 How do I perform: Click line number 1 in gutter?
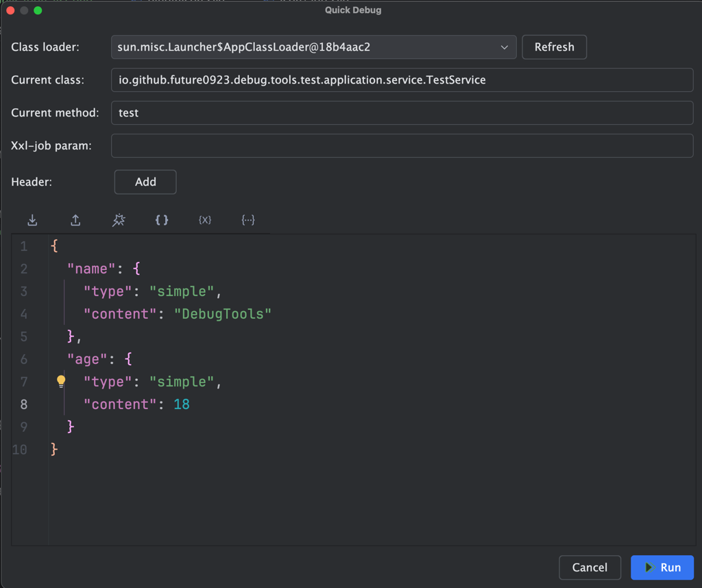pyautogui.click(x=24, y=246)
